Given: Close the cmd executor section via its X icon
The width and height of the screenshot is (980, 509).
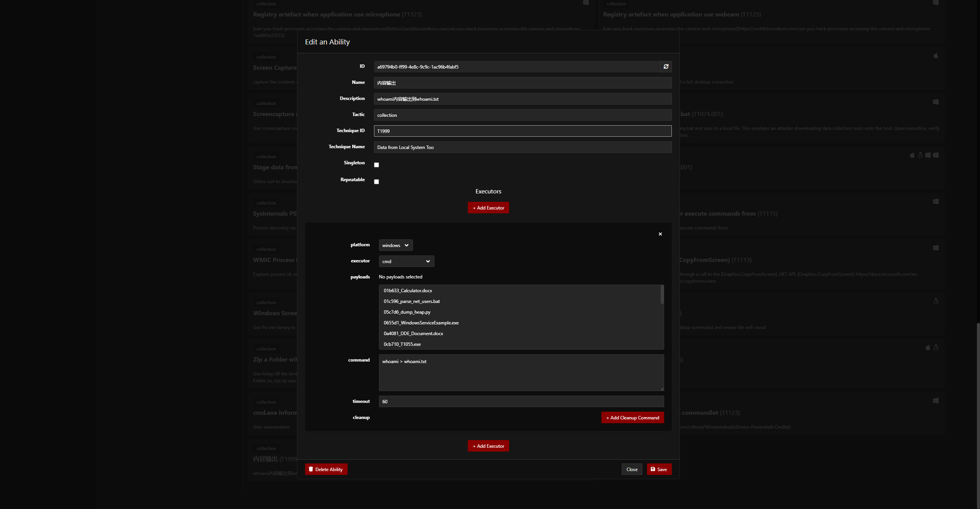Looking at the screenshot, I should click(x=660, y=234).
